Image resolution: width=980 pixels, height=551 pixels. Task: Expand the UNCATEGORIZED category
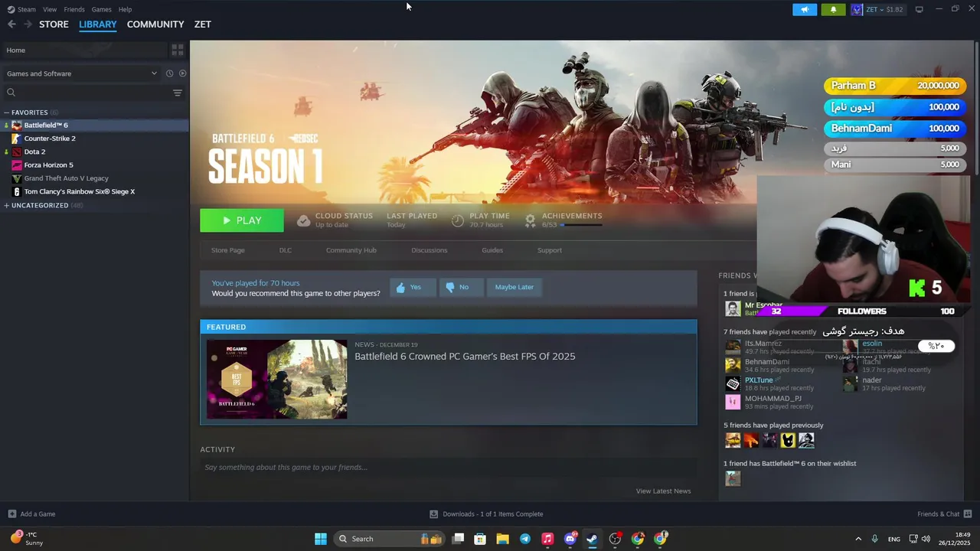[6, 205]
